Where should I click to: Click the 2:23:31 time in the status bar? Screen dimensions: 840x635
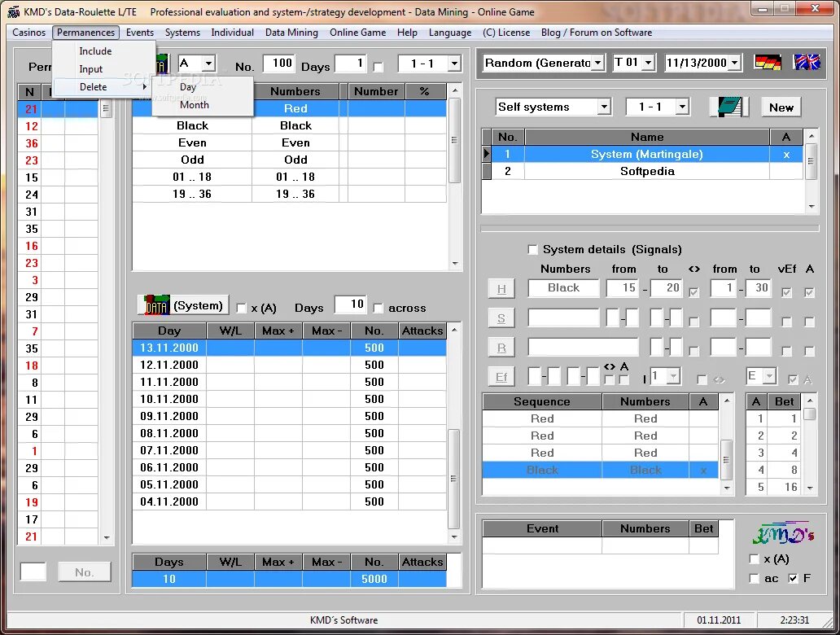[x=794, y=620]
